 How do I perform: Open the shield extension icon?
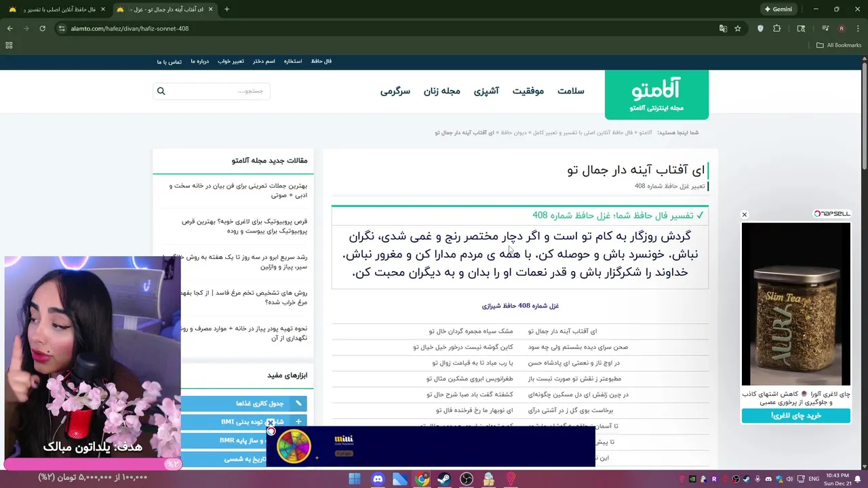pos(760,28)
